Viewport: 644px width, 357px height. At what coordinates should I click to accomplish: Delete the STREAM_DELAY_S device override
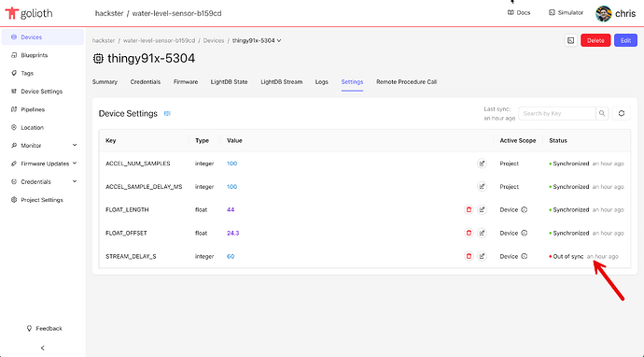click(x=469, y=256)
